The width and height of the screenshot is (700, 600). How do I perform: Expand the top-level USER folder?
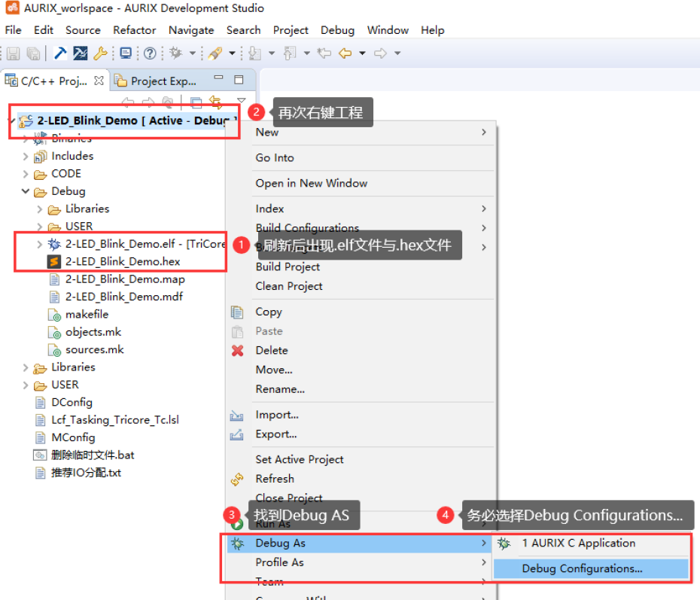tap(26, 385)
